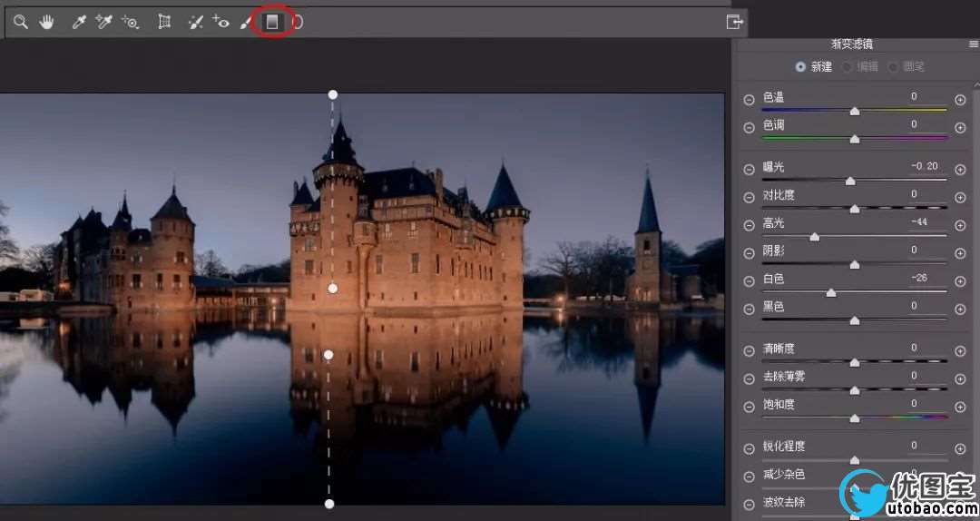Decrease 饱和度 with its minus button
Screen dimensions: 980x521
tap(749, 407)
